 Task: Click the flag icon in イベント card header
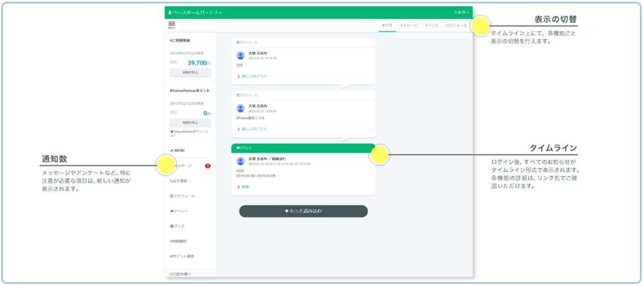[238, 148]
